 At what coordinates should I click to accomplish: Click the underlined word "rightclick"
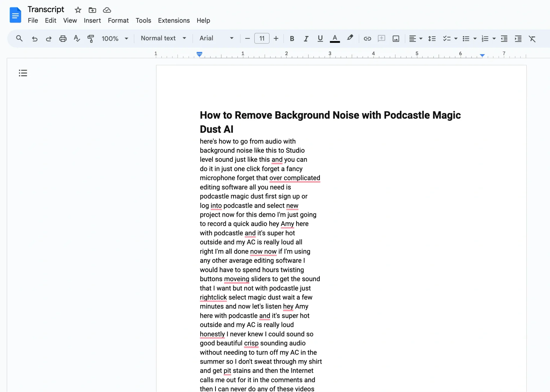tap(213, 297)
